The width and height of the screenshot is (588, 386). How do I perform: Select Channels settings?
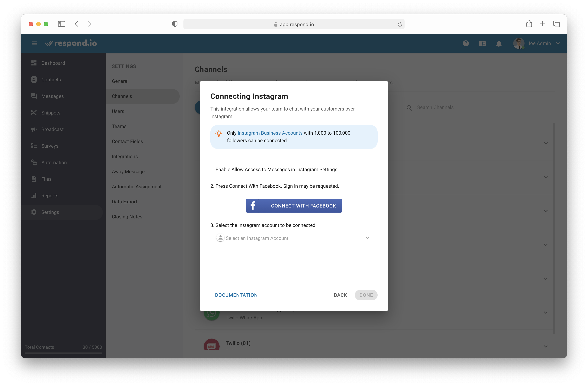(x=143, y=96)
